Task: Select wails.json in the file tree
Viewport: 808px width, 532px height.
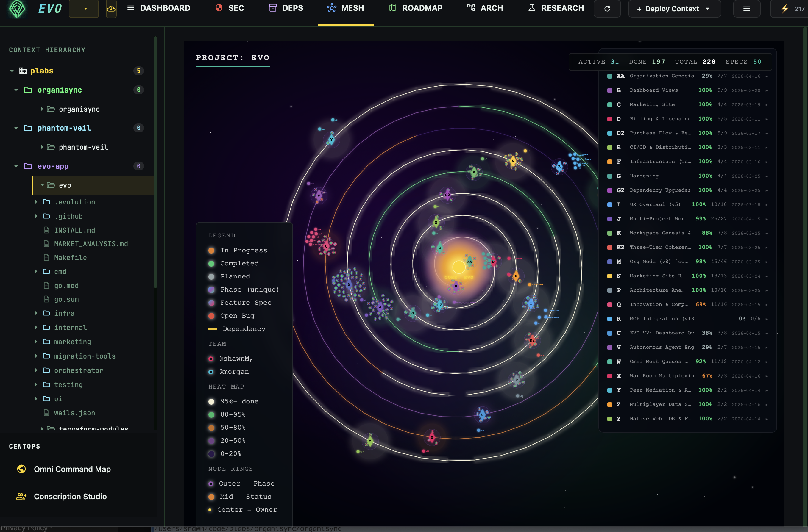Action: tap(74, 413)
